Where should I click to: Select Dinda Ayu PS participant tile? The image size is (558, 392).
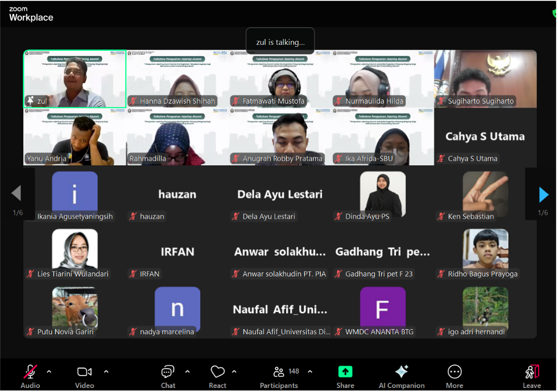click(382, 195)
